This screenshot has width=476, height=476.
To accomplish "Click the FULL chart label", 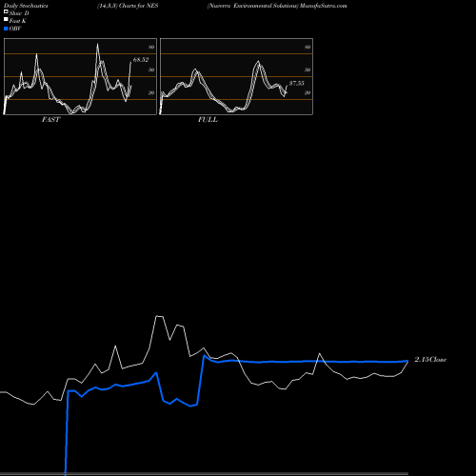I will click(x=208, y=120).
